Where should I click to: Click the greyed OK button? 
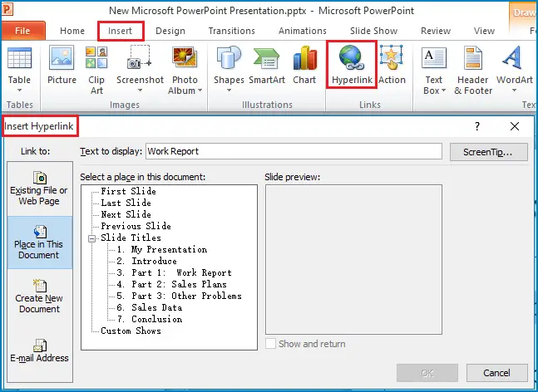tap(427, 373)
